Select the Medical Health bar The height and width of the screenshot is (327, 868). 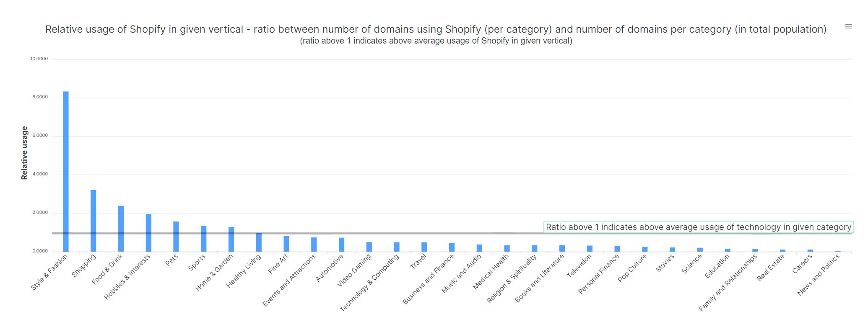507,248
